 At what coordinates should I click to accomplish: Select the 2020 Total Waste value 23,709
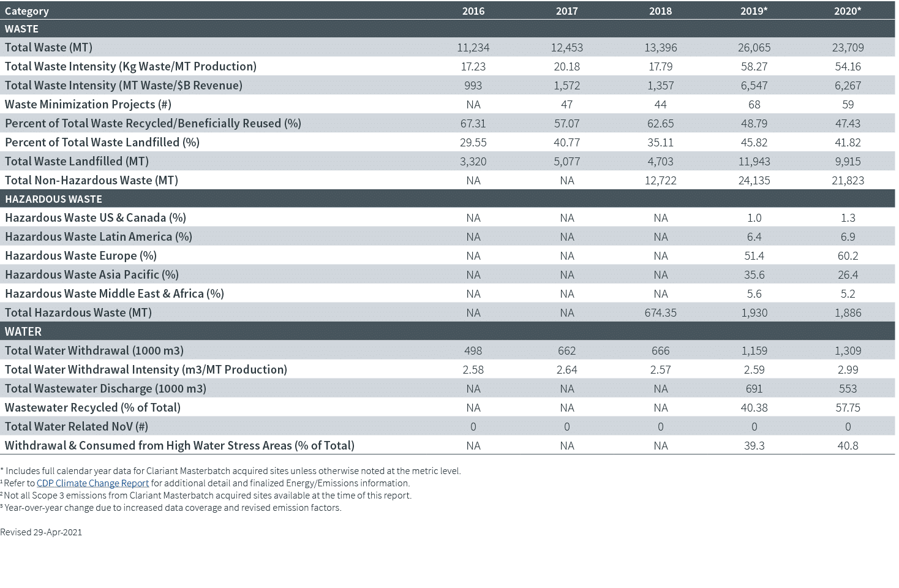click(848, 47)
